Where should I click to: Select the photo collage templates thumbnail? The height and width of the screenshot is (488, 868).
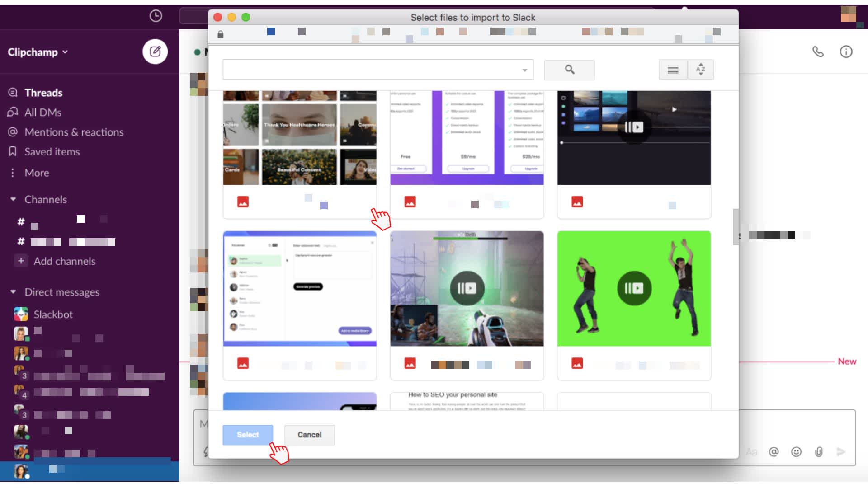point(299,138)
